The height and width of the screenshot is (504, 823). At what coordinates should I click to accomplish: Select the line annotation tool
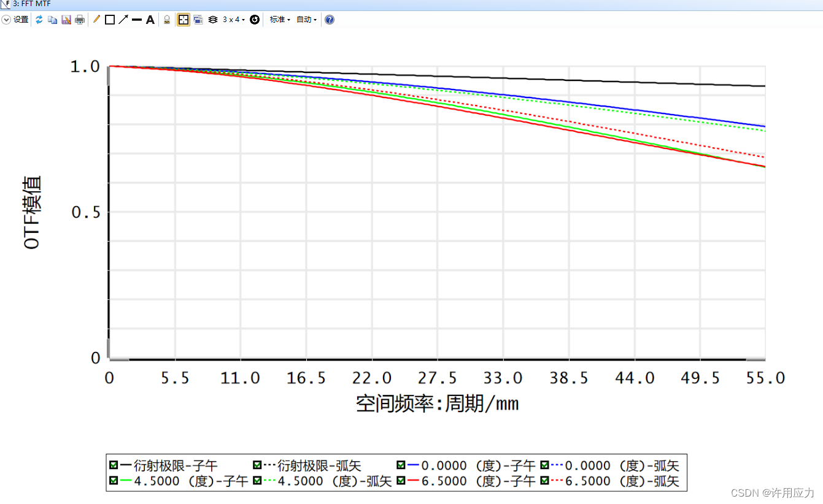[137, 20]
